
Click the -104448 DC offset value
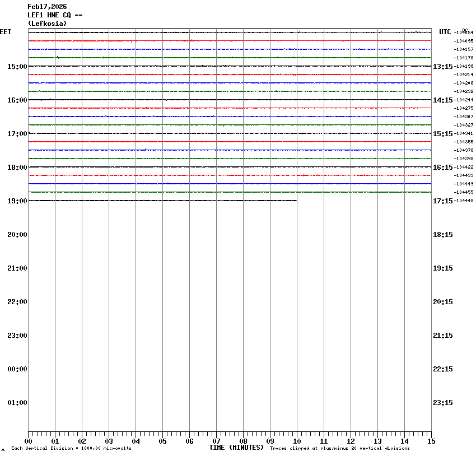464,201
